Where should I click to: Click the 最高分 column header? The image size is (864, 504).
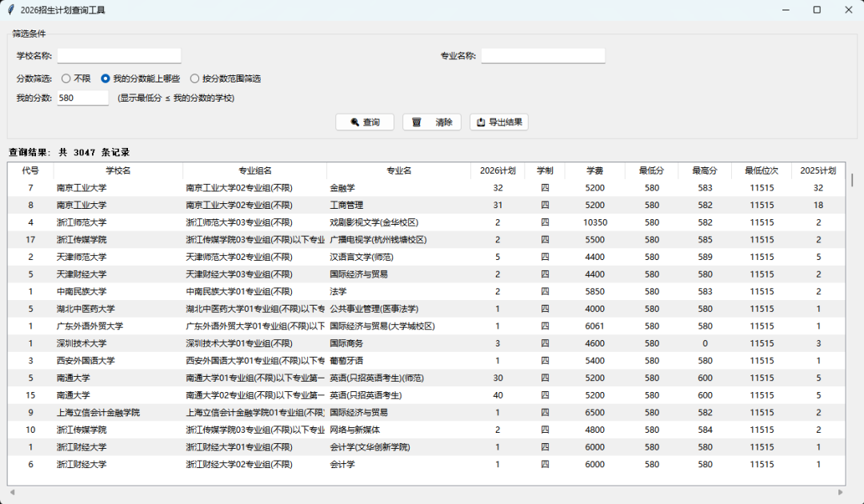(x=705, y=170)
